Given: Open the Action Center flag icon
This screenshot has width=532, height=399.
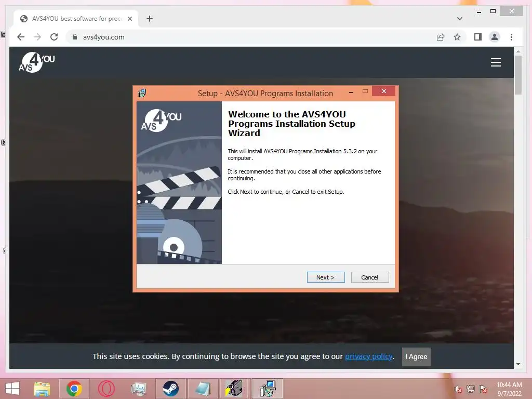Looking at the screenshot, I should (483, 389).
